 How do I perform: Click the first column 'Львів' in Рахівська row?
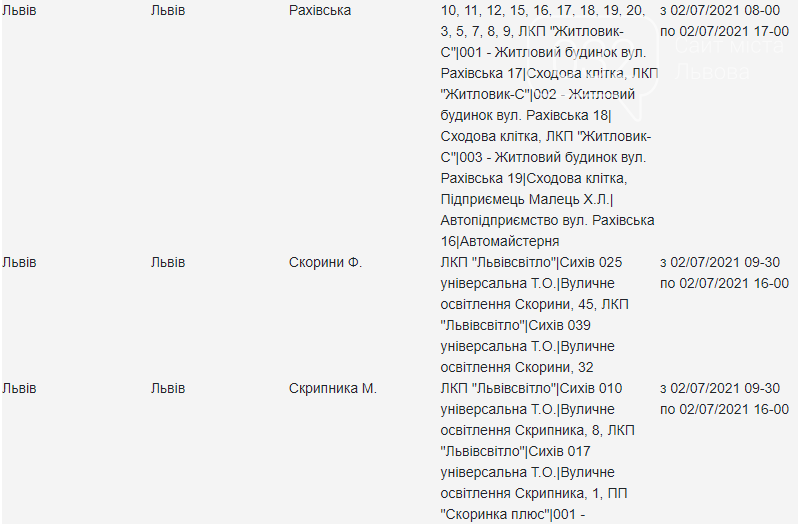click(19, 11)
